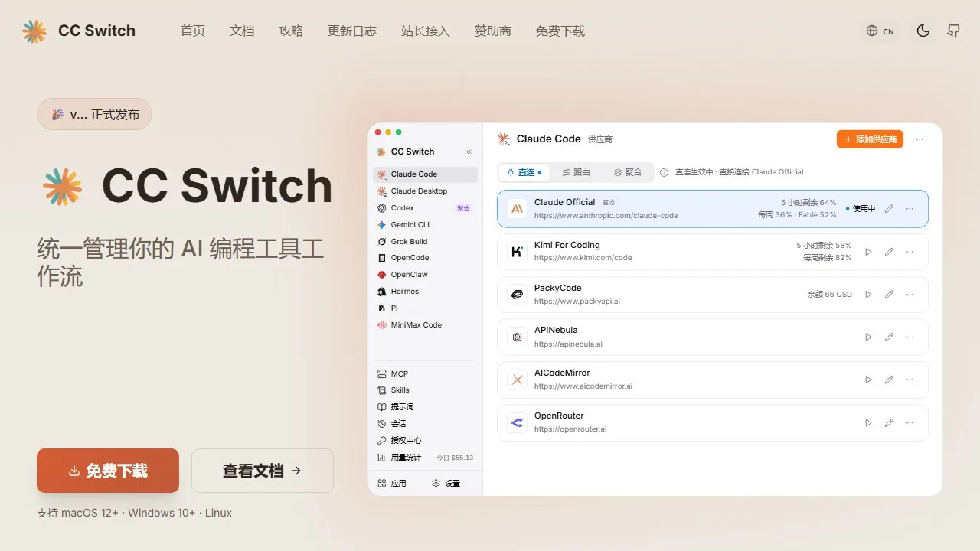Viewport: 980px width, 551px height.
Task: Select OpenCode sidebar entry
Action: [x=426, y=258]
